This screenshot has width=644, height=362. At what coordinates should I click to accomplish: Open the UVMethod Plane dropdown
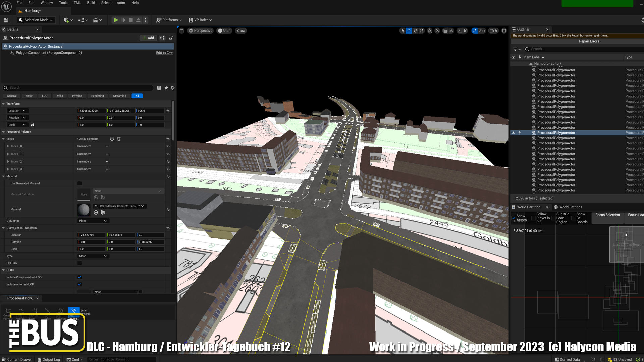point(93,221)
